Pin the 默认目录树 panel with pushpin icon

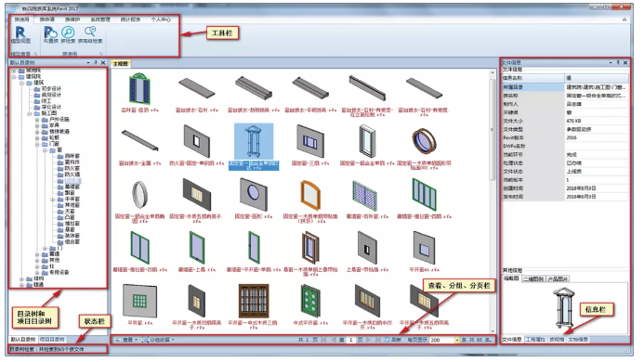point(96,62)
